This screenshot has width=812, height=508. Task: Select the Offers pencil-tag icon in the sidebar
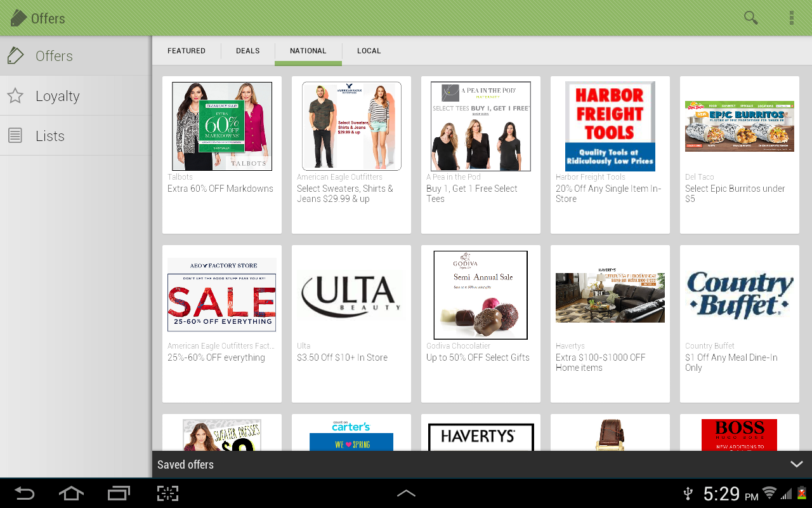click(x=15, y=56)
